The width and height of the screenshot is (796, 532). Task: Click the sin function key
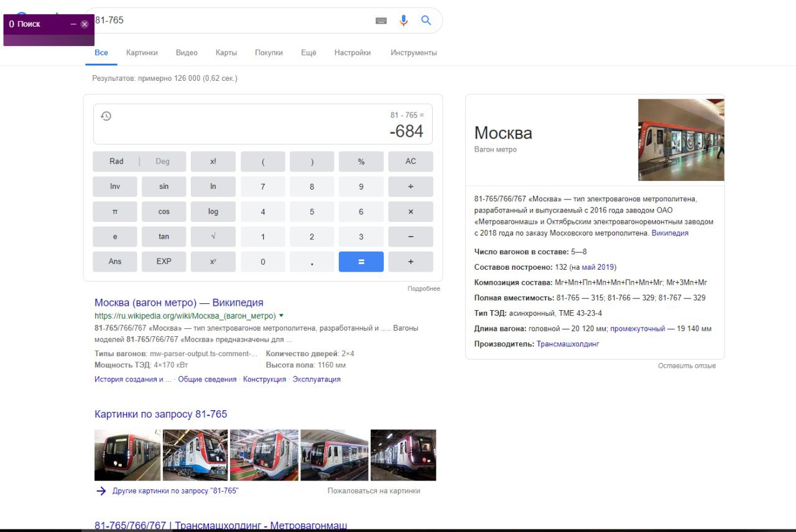(x=164, y=186)
